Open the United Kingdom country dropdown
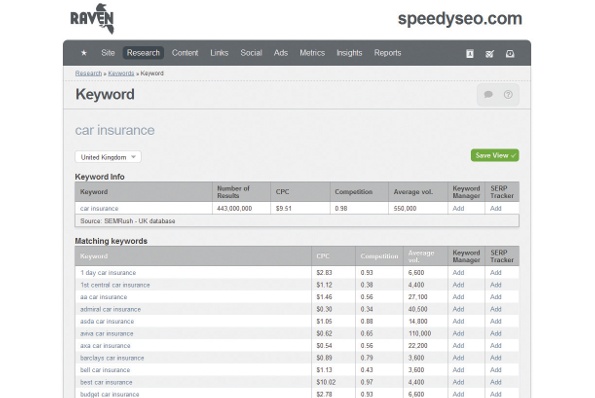Screen dimensions: 595x398 (108, 157)
